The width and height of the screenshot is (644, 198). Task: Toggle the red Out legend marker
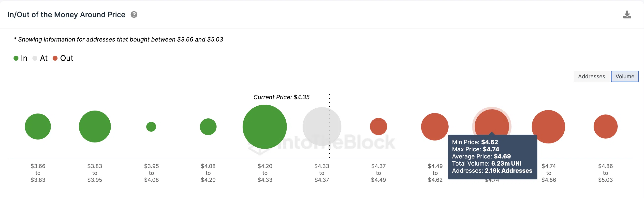point(55,58)
